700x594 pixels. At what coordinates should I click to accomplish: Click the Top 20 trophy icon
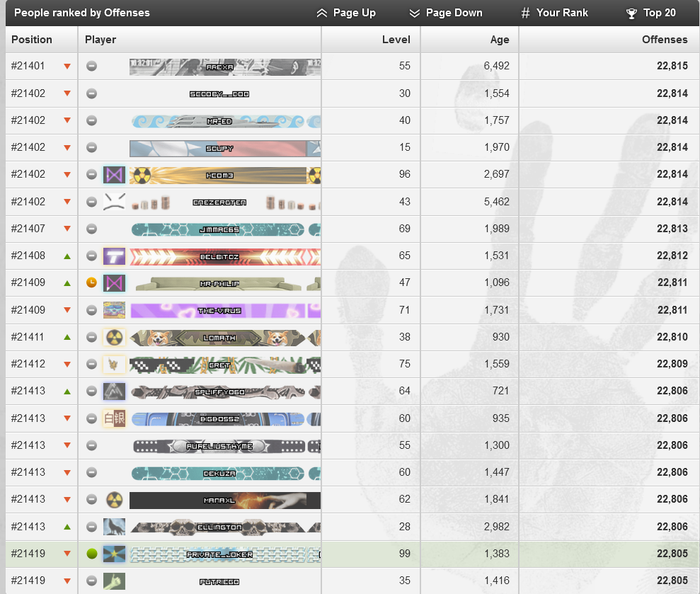pos(631,13)
